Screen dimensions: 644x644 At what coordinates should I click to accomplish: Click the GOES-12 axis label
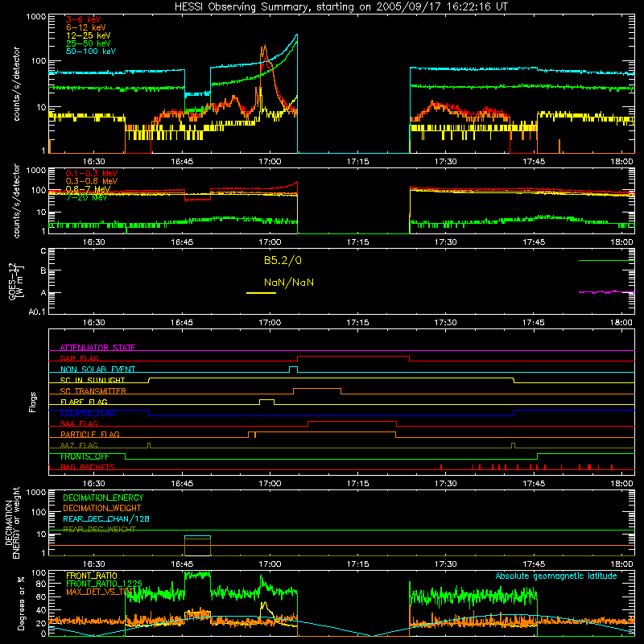click(16, 282)
